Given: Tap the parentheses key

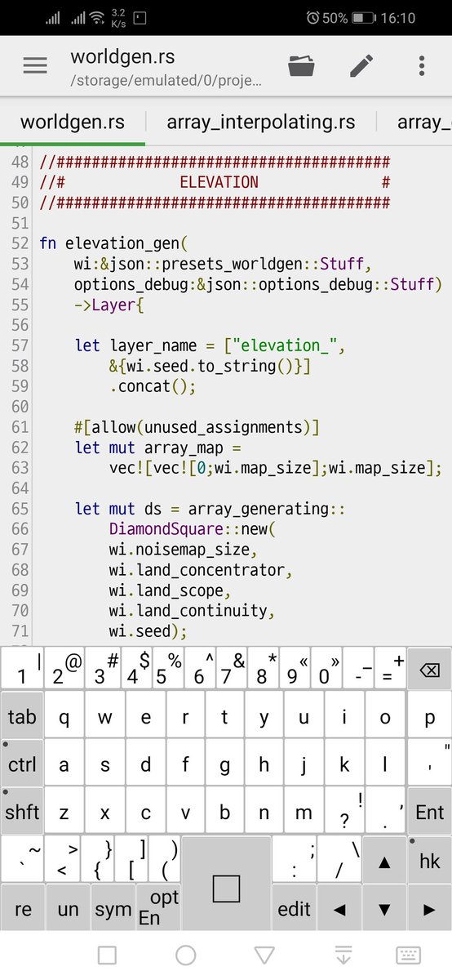Looking at the screenshot, I should pyautogui.click(x=166, y=859).
